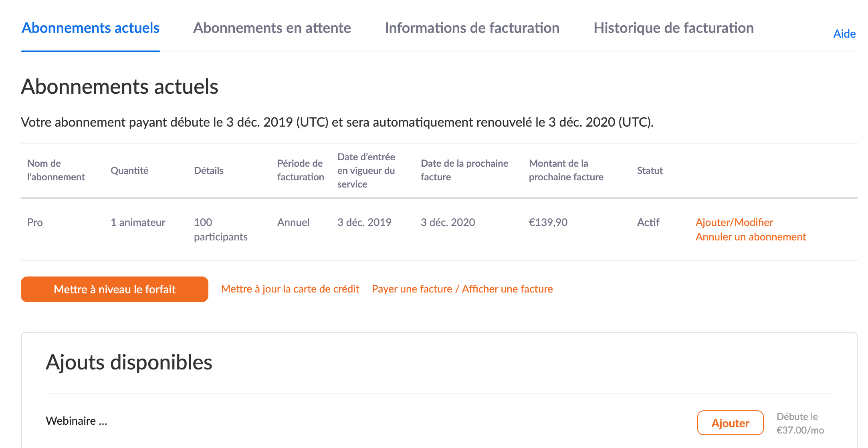868x448 pixels.
Task: Open Informations de facturation tab
Action: 472,28
